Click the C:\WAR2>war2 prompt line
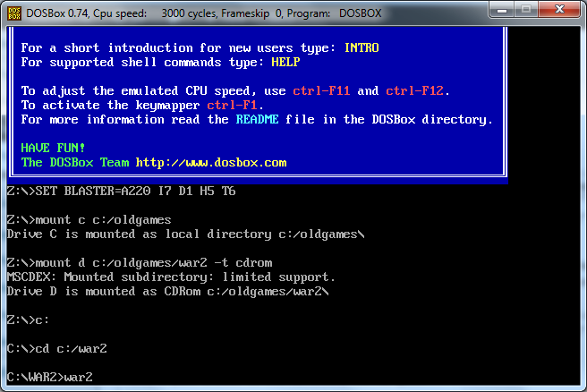This screenshot has width=587, height=392. click(x=50, y=377)
